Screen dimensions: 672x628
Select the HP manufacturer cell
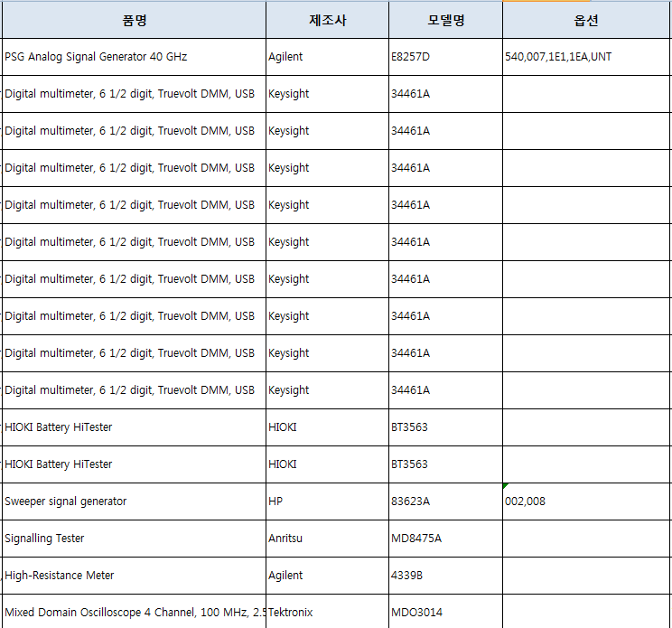(x=327, y=501)
